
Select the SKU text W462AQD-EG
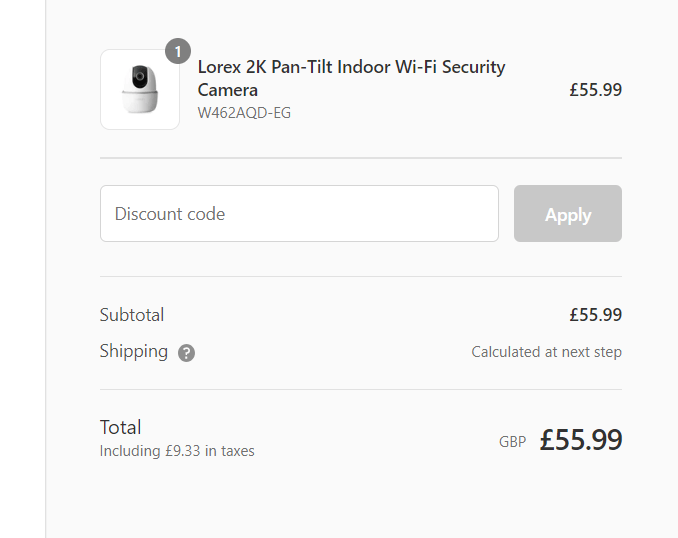[x=244, y=113]
